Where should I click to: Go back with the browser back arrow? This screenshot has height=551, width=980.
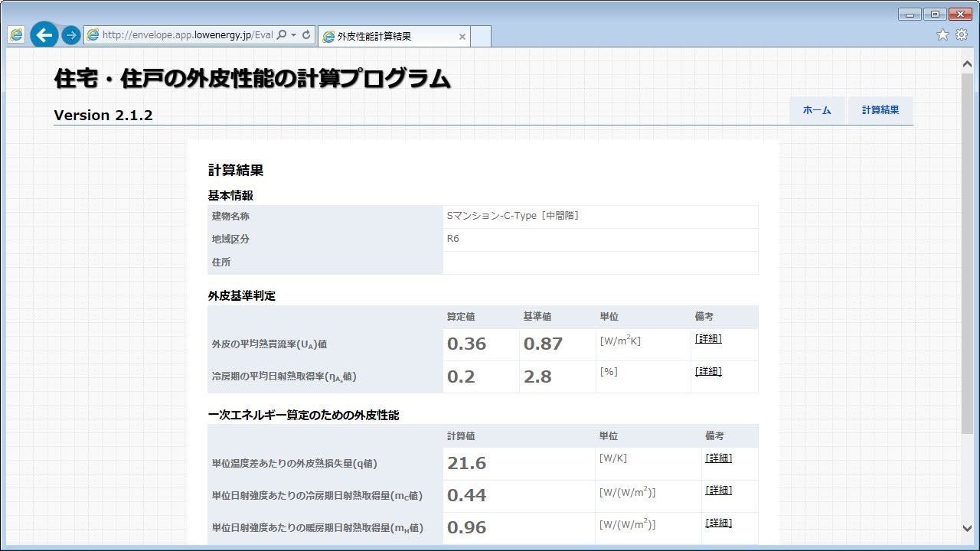tap(44, 34)
